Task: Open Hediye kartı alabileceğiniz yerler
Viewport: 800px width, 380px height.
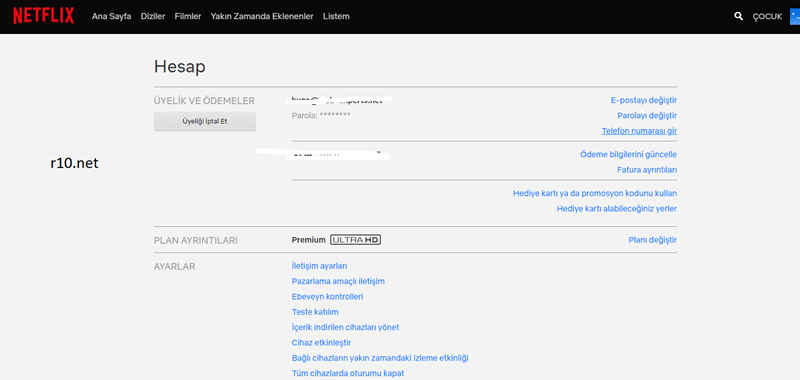Action: pyautogui.click(x=617, y=209)
